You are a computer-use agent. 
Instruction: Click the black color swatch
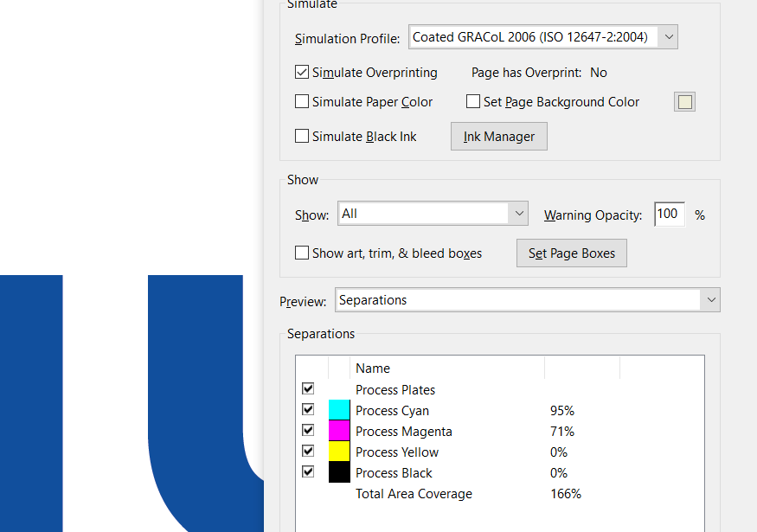click(339, 472)
